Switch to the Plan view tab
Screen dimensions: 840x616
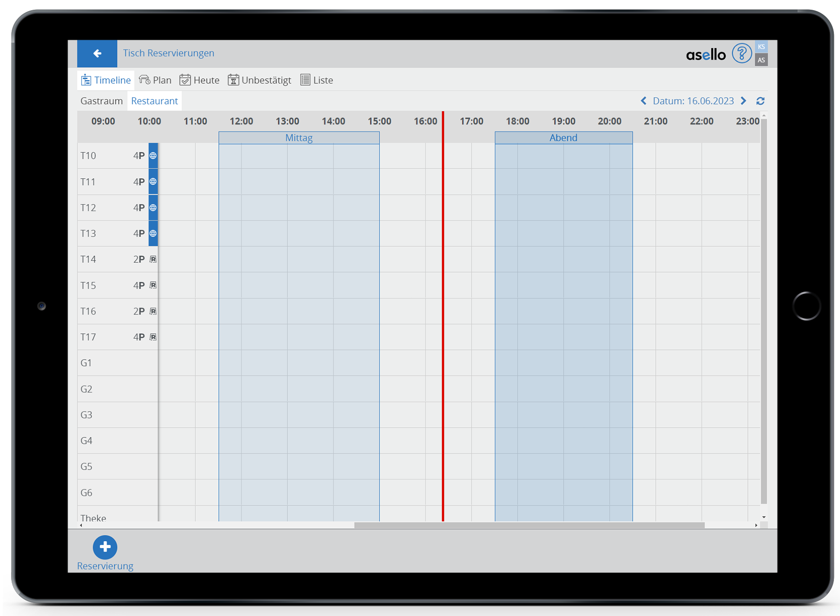156,80
